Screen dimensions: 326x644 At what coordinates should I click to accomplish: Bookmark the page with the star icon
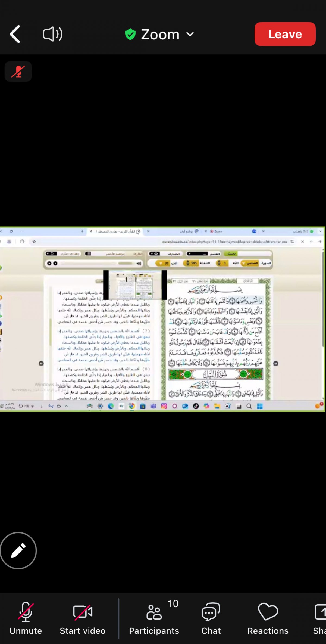click(x=34, y=242)
